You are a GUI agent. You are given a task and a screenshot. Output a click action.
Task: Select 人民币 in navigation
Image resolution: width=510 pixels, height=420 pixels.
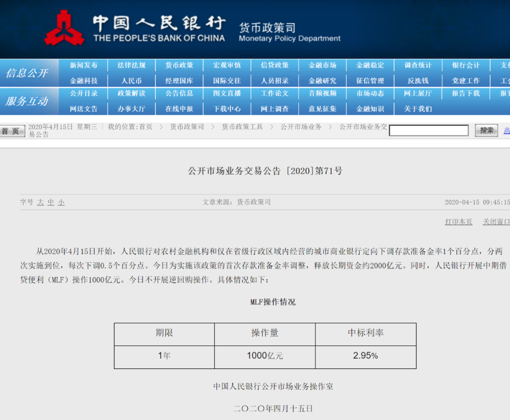[x=131, y=81]
